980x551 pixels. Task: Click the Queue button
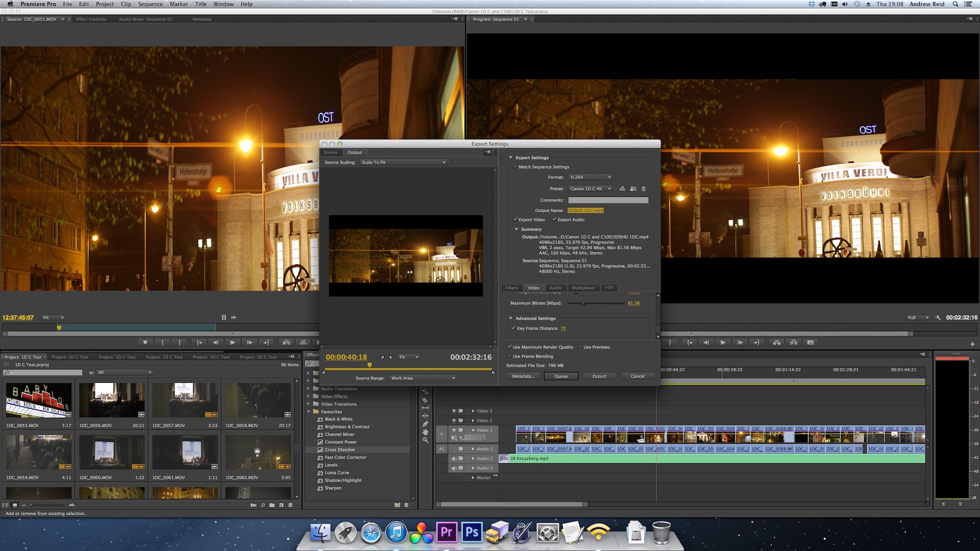coord(561,376)
